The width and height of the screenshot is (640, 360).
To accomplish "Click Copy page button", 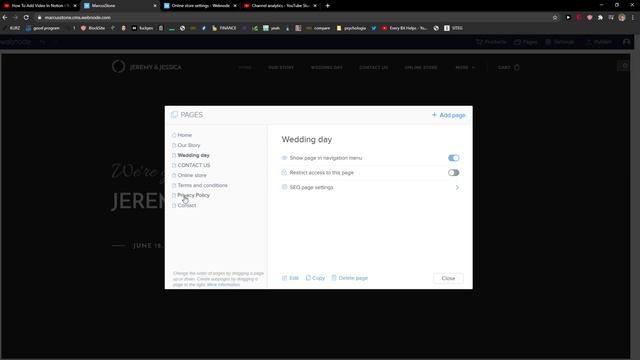I will click(x=315, y=278).
